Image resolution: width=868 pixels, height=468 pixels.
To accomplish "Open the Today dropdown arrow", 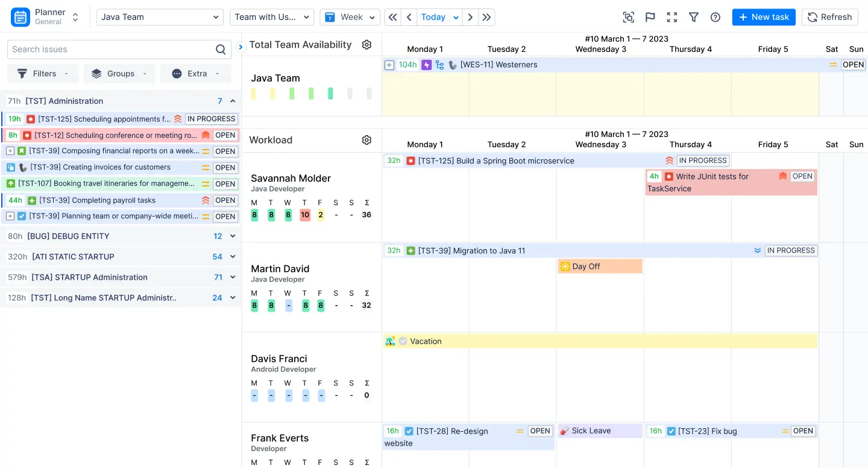I will (456, 17).
